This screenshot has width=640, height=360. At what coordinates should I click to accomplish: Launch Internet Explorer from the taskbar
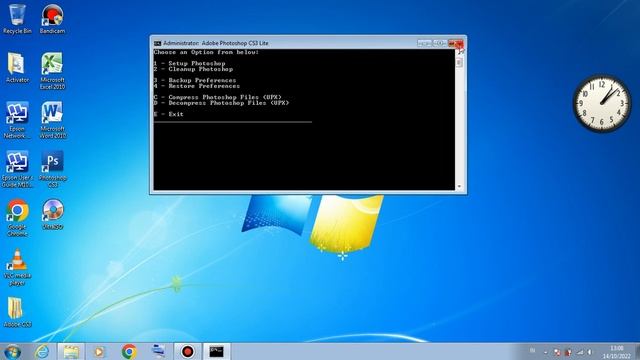pyautogui.click(x=42, y=352)
